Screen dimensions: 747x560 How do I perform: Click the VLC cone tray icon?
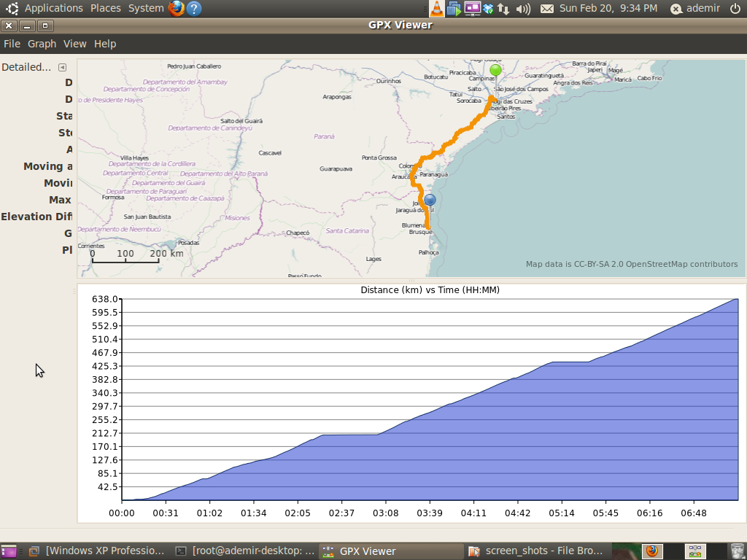[x=436, y=9]
